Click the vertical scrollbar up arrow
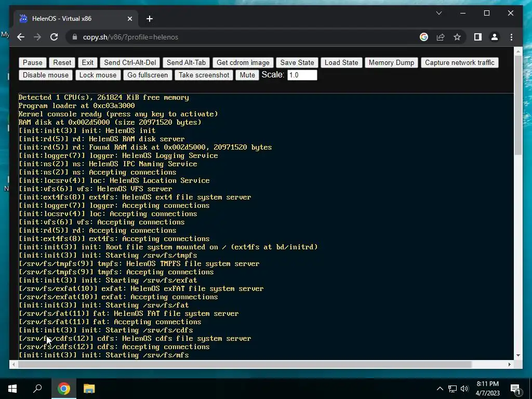Viewport: 532px width, 399px height. tap(518, 51)
